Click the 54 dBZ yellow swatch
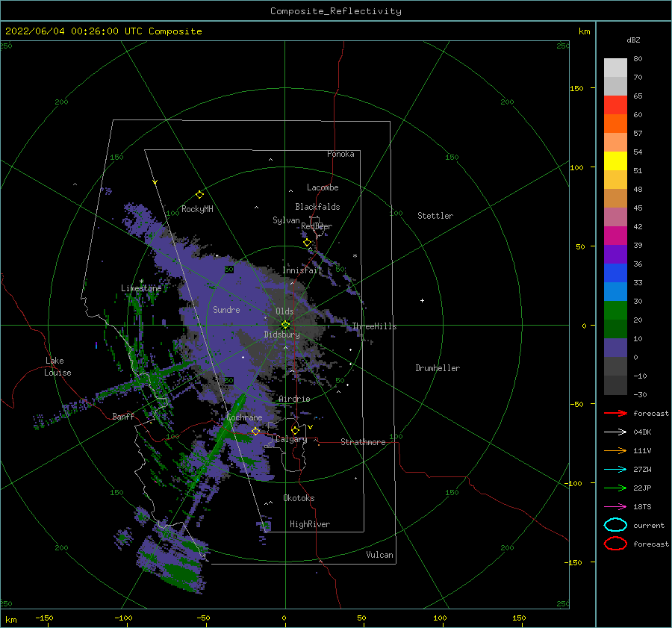672x628 pixels. (615, 161)
